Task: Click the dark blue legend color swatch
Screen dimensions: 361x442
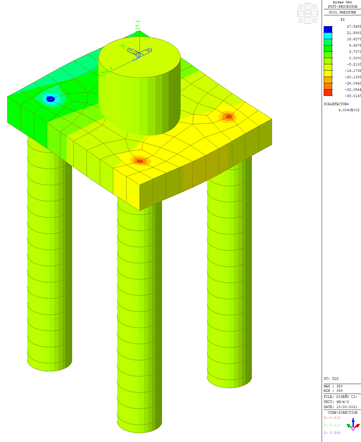Action: (x=328, y=29)
